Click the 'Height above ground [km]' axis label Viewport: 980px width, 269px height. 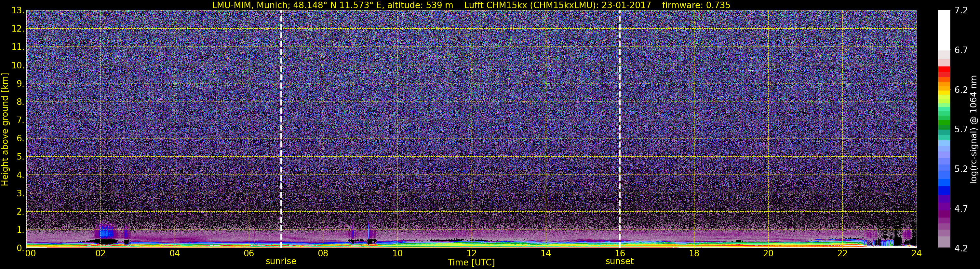(x=5, y=129)
